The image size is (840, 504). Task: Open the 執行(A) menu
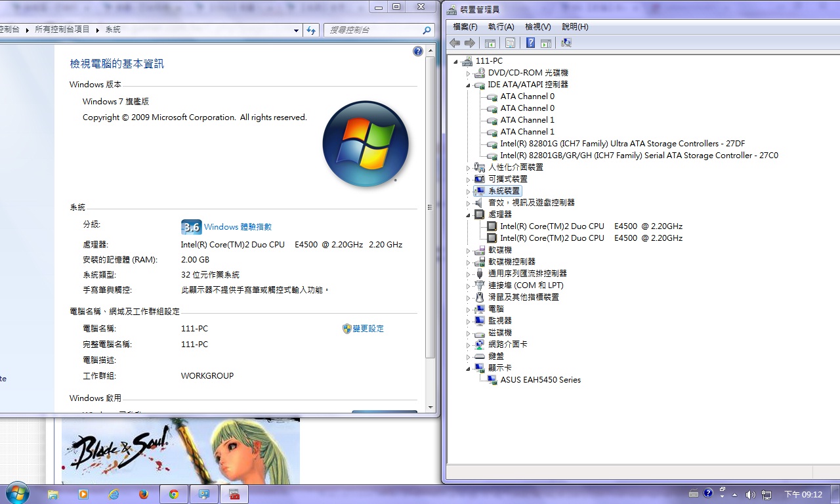coord(501,27)
